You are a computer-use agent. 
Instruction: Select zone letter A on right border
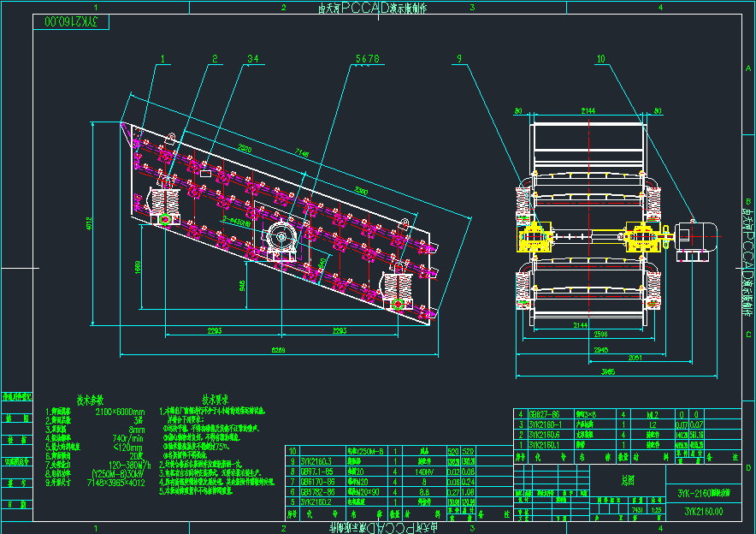point(748,68)
